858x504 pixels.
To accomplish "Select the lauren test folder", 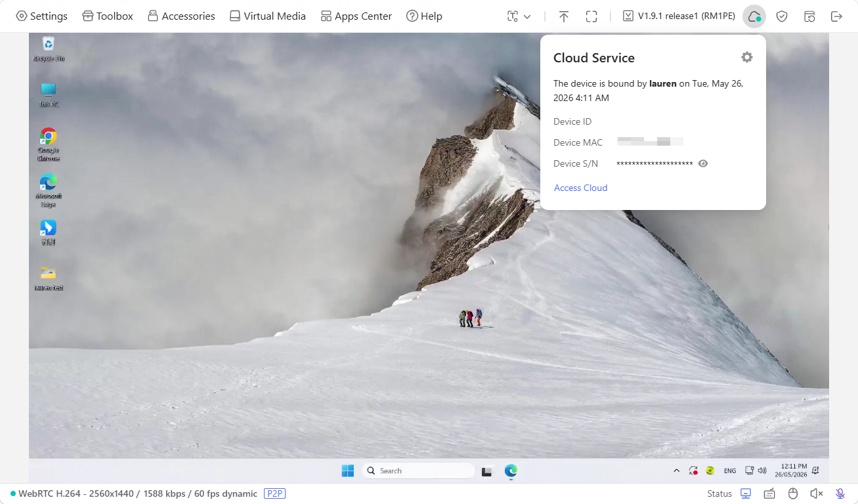I will [48, 278].
